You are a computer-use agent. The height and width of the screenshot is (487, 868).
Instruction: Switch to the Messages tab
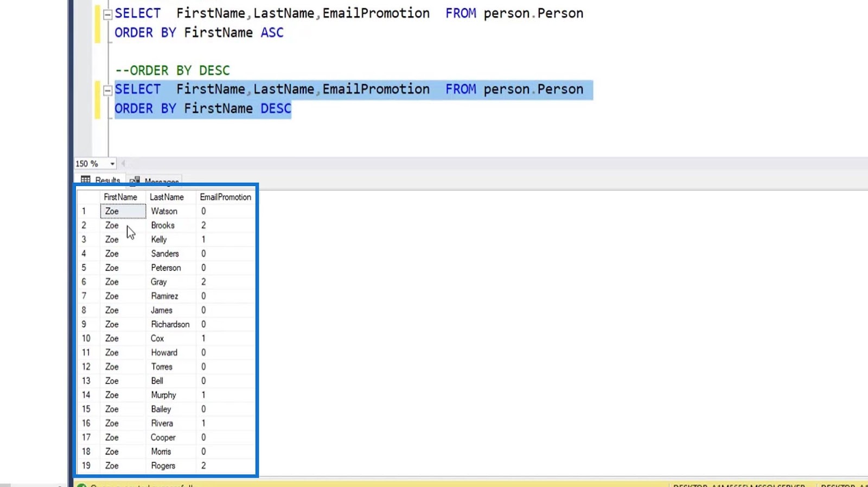click(x=155, y=181)
